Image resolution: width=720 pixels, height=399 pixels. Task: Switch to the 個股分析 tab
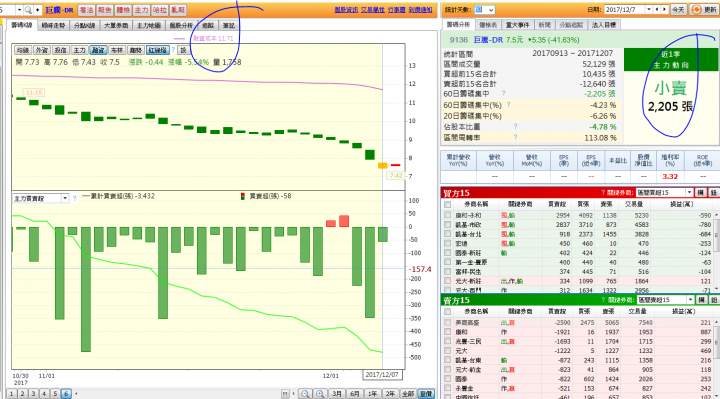click(x=181, y=25)
